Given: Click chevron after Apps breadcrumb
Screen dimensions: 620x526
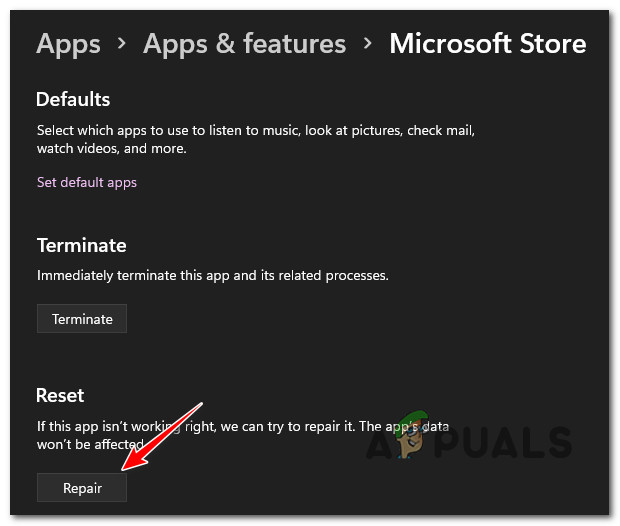Looking at the screenshot, I should click(121, 45).
